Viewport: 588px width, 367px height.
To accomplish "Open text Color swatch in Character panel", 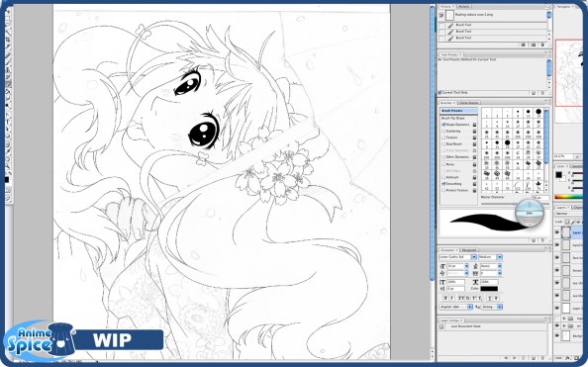I will coord(489,289).
